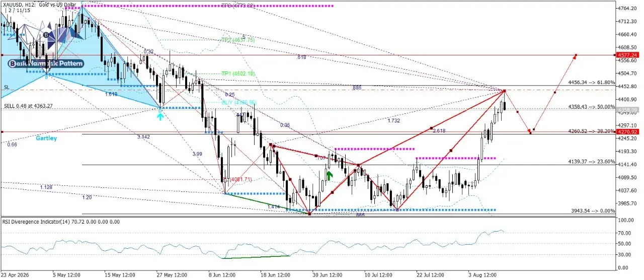
Task: Click the 4764.20 price axis value
Action: 626,8
